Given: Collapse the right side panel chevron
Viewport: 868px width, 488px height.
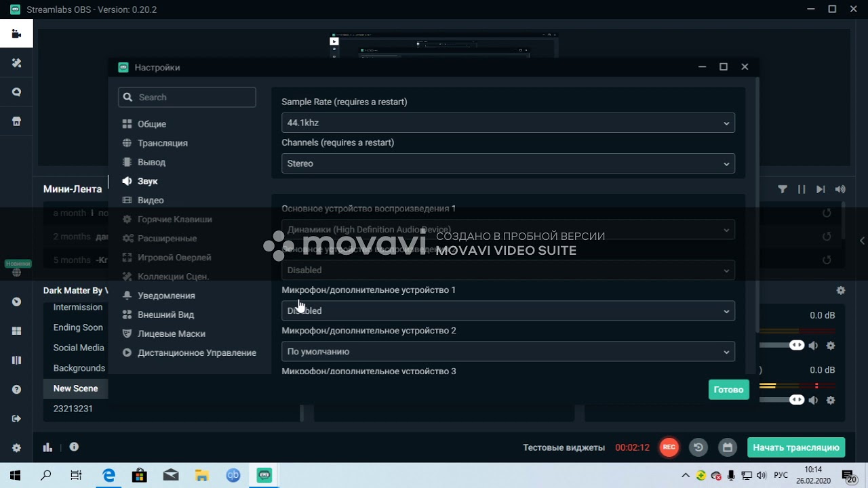Looking at the screenshot, I should pos(862,241).
